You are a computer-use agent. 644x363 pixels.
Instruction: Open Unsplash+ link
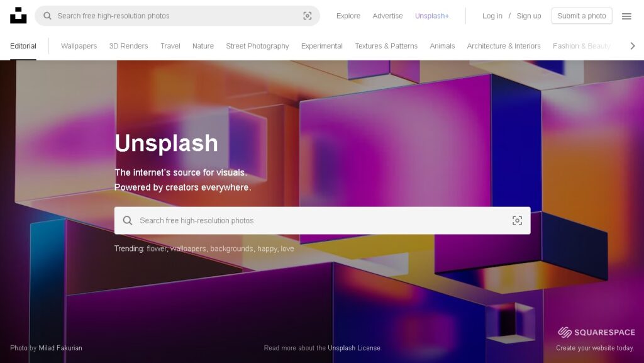431,16
